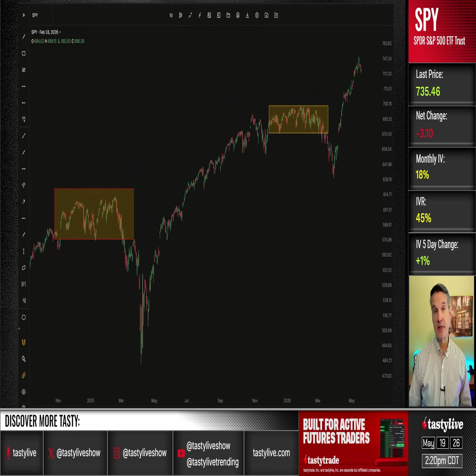Click the download arrow icon
This screenshot has width=476, height=476.
click(x=247, y=15)
